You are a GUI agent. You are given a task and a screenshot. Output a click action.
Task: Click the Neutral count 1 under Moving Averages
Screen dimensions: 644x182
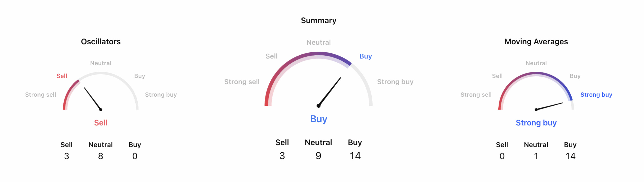tap(536, 156)
